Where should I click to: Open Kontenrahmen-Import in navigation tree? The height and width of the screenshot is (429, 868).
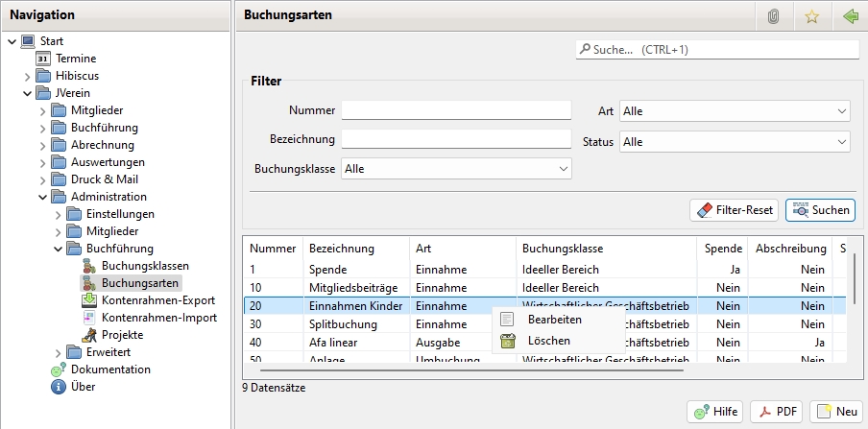pyautogui.click(x=158, y=318)
